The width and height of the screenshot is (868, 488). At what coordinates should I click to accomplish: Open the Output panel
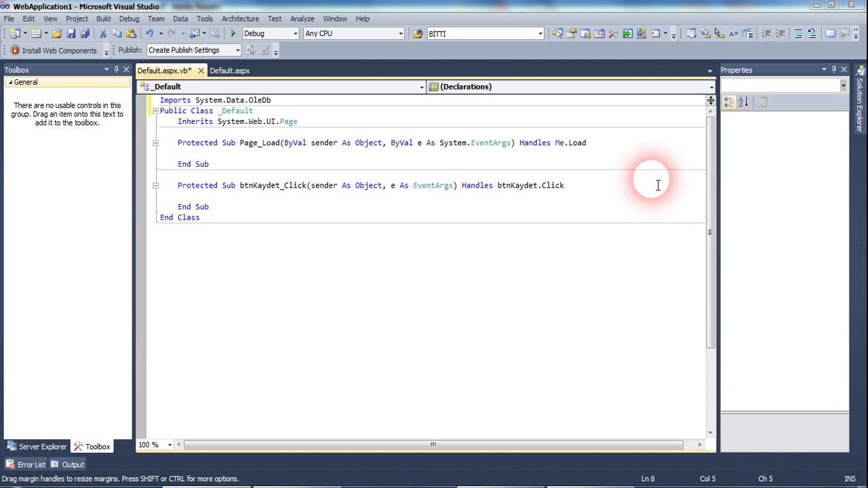68,464
